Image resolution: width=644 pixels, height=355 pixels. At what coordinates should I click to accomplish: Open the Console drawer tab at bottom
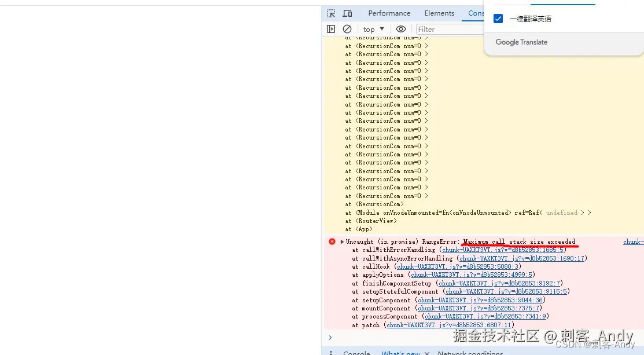pos(356,353)
